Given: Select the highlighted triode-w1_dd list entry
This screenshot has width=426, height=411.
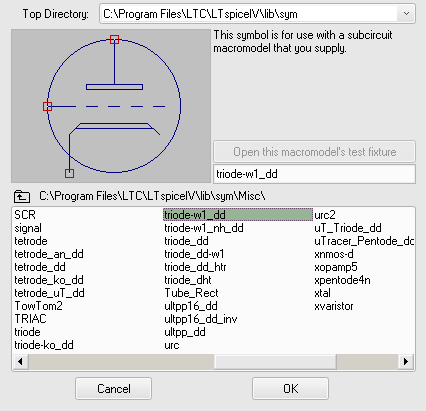Looking at the screenshot, I should click(x=238, y=215).
